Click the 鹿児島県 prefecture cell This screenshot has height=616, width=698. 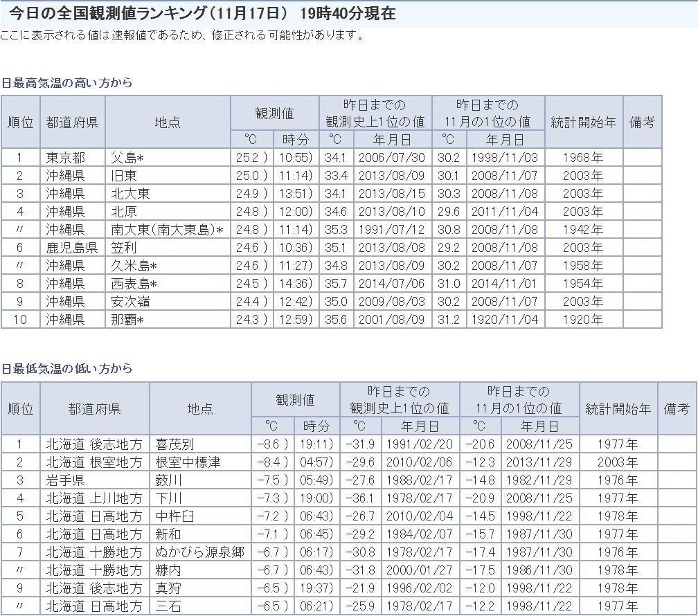tap(72, 248)
